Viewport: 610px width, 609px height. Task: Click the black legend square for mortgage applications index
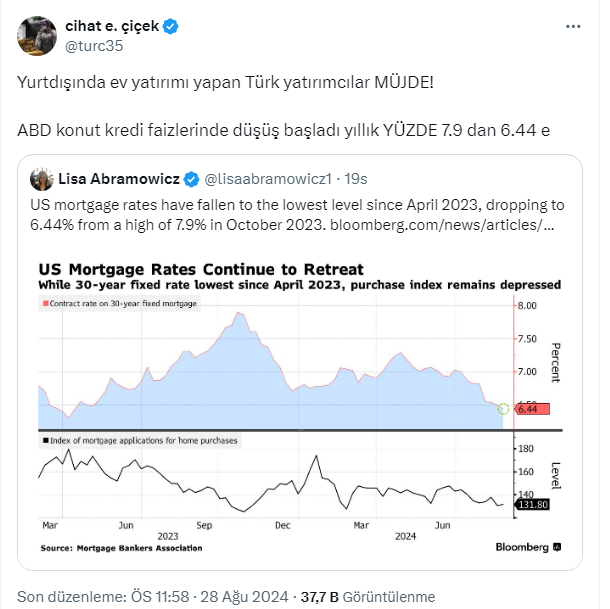coord(45,440)
